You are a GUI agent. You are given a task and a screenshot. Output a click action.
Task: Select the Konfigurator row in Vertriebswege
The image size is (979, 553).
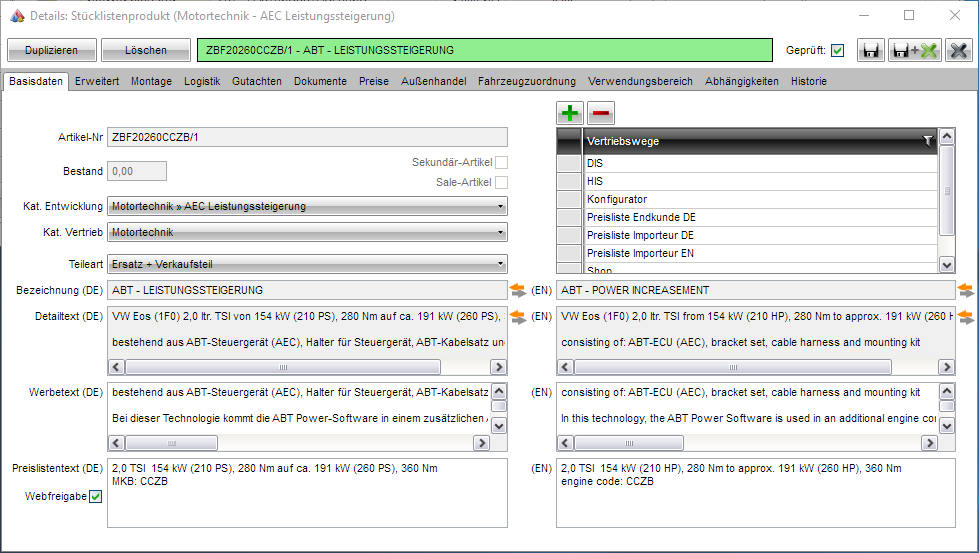click(x=760, y=200)
